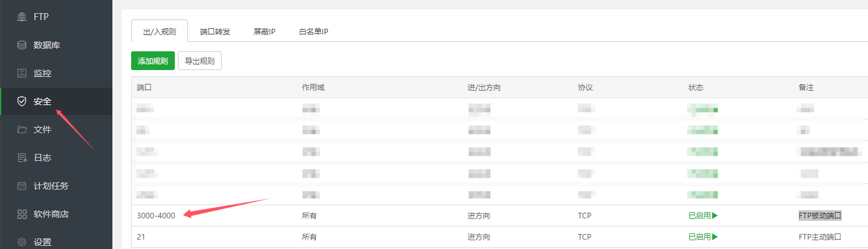
Task: Open the 设置 gear icon
Action: pos(22,242)
